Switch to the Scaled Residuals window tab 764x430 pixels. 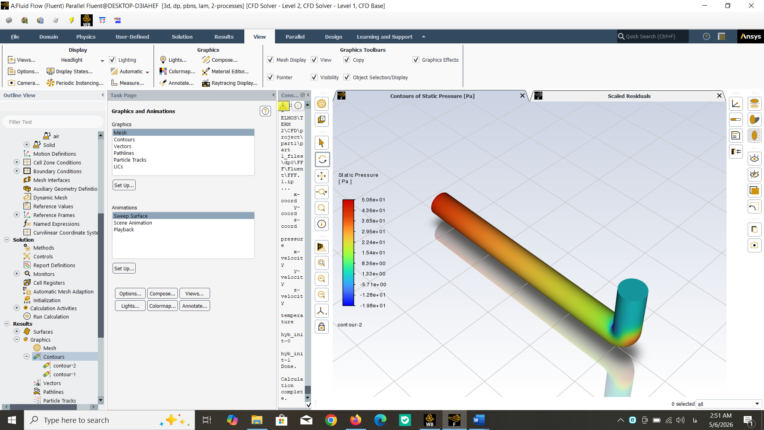click(x=629, y=96)
